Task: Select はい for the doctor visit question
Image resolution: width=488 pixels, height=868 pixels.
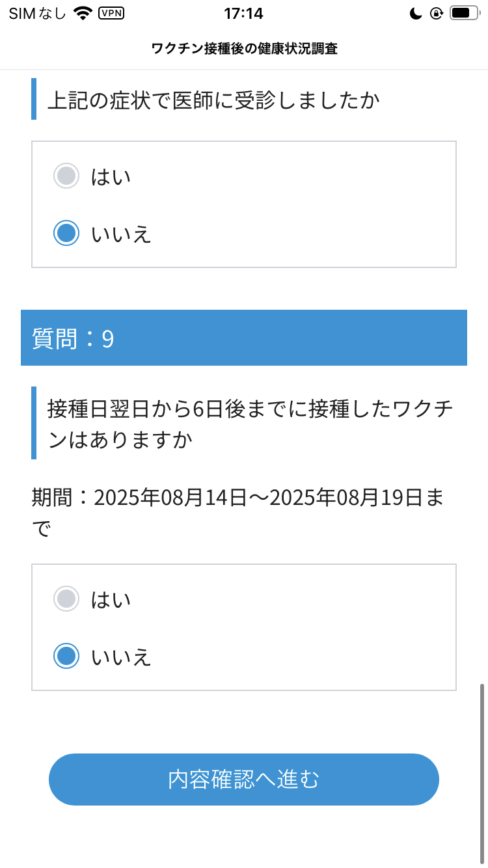Action: 66,175
